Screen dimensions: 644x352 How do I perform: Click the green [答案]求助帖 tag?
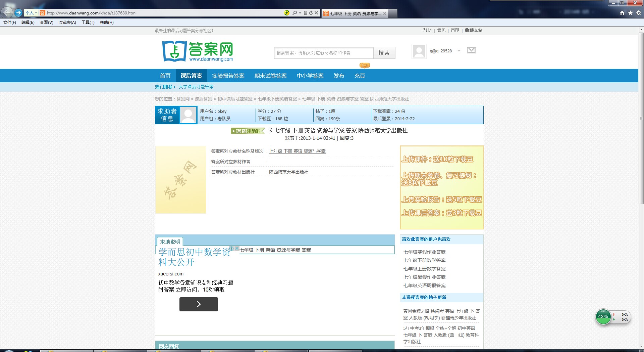[x=248, y=131]
